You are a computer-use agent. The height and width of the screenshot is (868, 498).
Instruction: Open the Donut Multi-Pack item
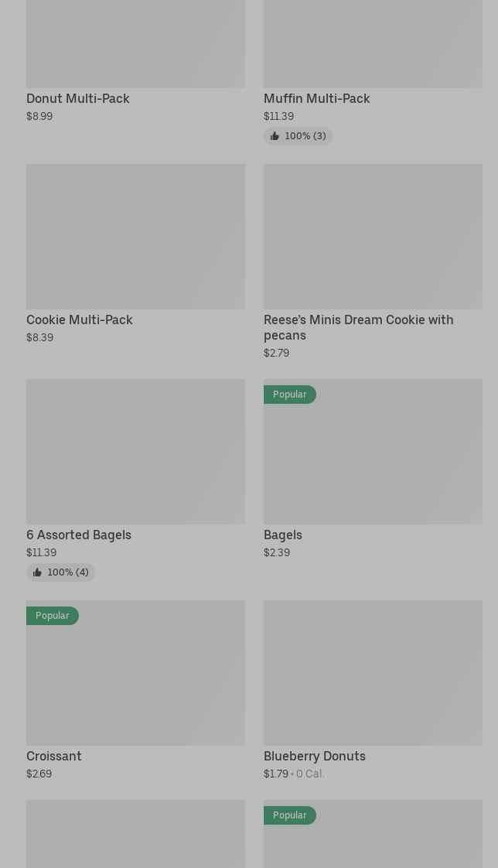click(x=77, y=98)
